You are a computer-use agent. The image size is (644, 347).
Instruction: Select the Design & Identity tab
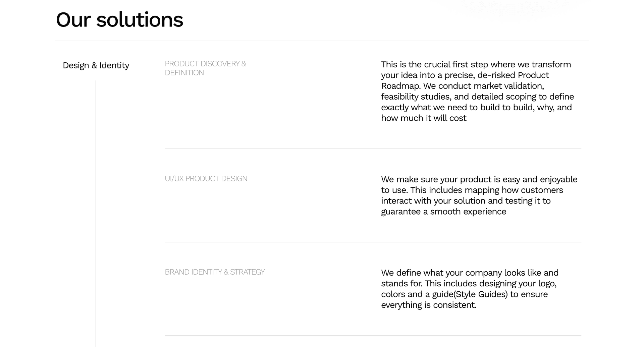pos(96,65)
